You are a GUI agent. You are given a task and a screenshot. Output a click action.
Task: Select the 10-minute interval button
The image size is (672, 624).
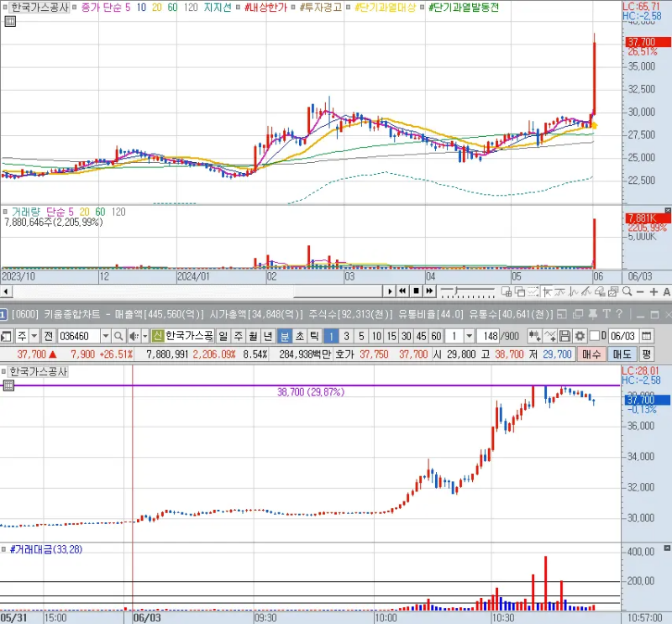pyautogui.click(x=376, y=336)
